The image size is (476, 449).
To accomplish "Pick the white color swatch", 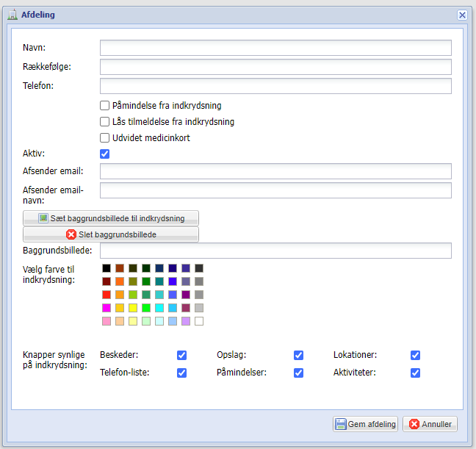I will click(x=199, y=321).
